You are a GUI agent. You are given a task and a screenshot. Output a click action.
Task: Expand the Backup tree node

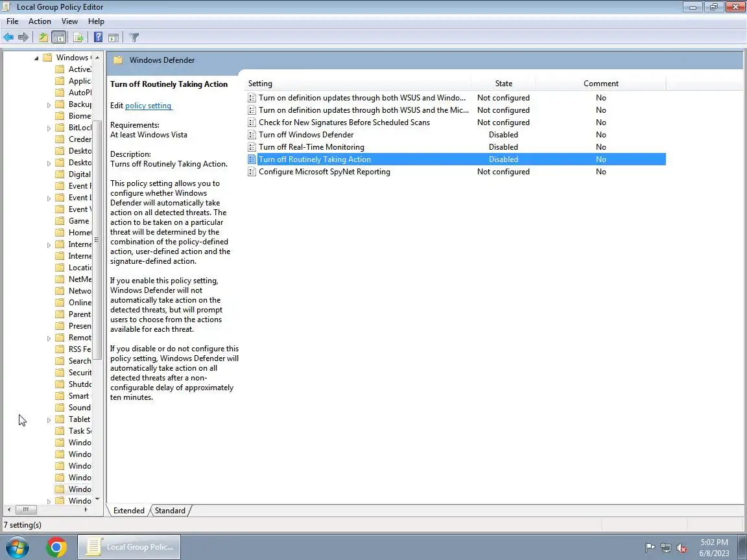point(49,105)
